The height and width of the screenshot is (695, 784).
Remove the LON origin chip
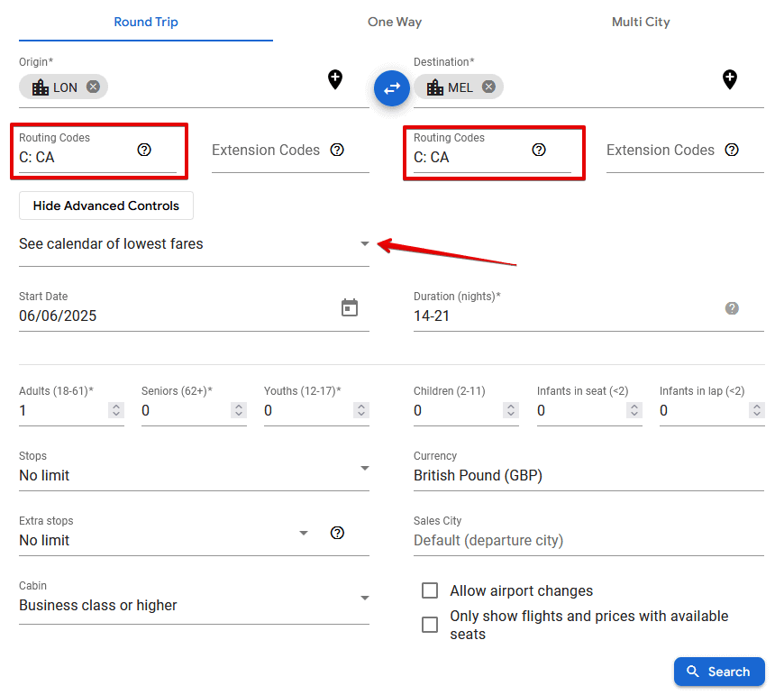(x=93, y=87)
